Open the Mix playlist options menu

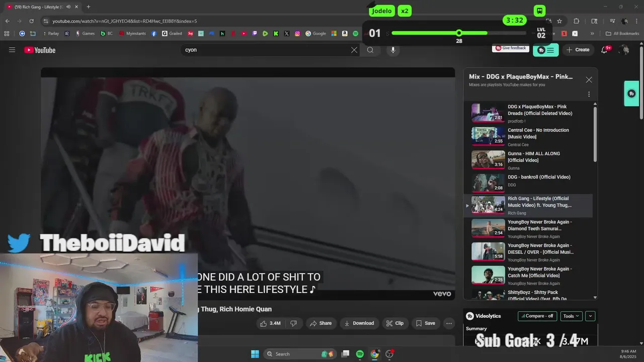589,94
